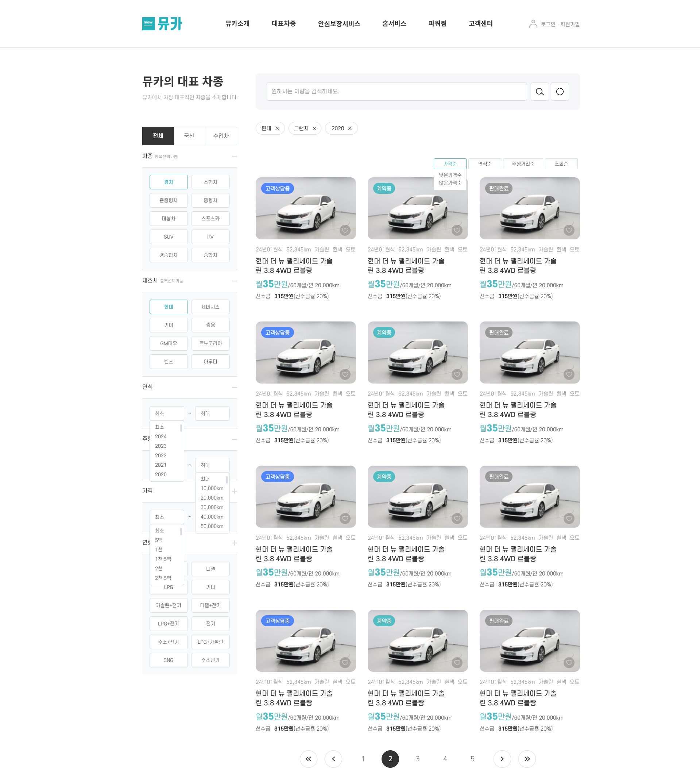Collapse the 제조사 filter section
700x778 pixels.
click(x=234, y=281)
